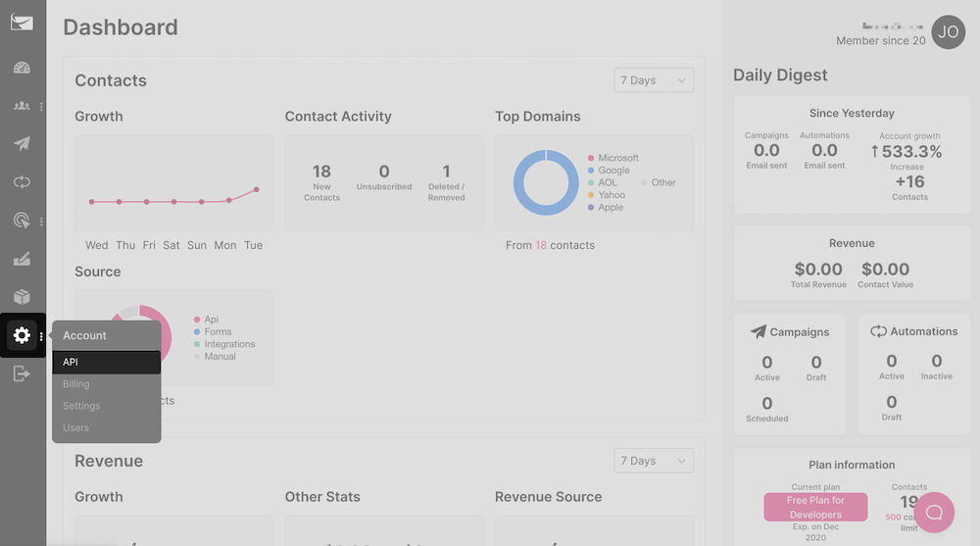Select API in the Account menu
The image size is (980, 546).
pyautogui.click(x=106, y=363)
